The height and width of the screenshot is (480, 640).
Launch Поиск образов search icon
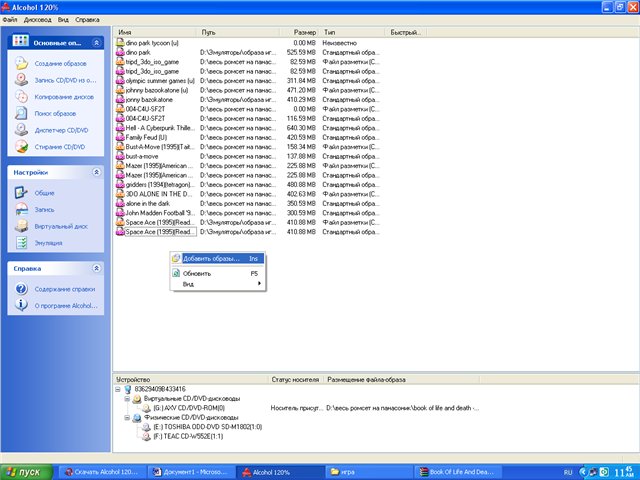coord(22,114)
